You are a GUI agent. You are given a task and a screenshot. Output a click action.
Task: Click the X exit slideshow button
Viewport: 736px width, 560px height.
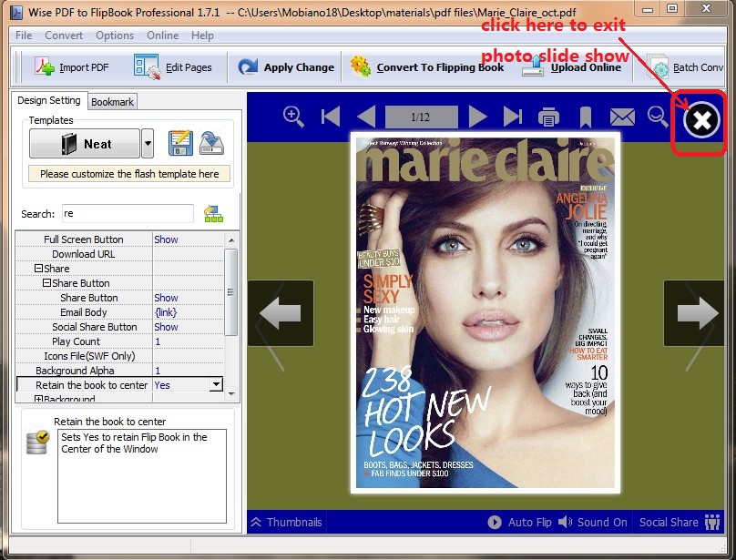tap(701, 120)
